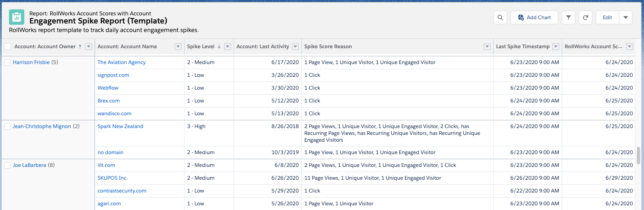The image size is (644, 210).
Task: Click the Spike Score Reason column header
Action: [328, 47]
